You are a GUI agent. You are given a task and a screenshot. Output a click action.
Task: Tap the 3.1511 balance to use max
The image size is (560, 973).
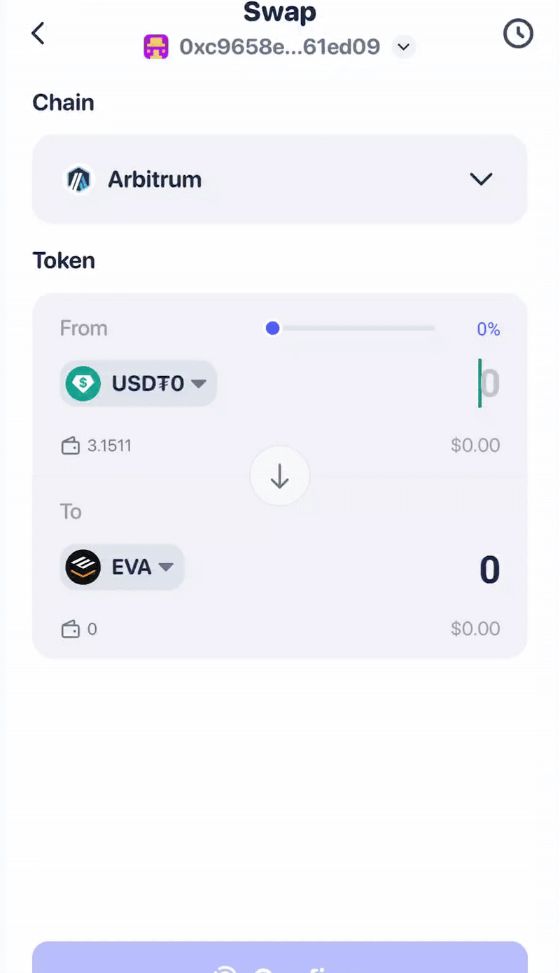click(x=108, y=446)
